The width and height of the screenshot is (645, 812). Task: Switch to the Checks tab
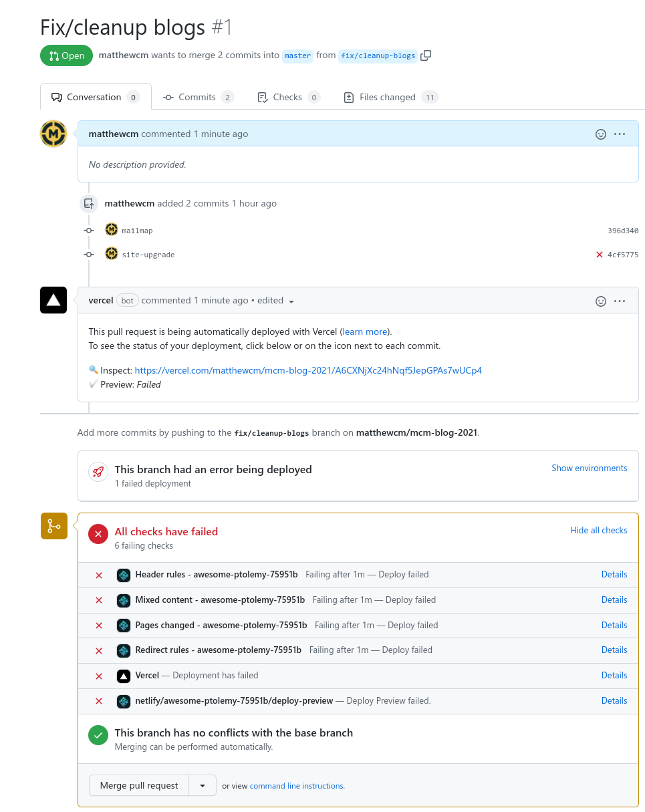click(x=288, y=98)
